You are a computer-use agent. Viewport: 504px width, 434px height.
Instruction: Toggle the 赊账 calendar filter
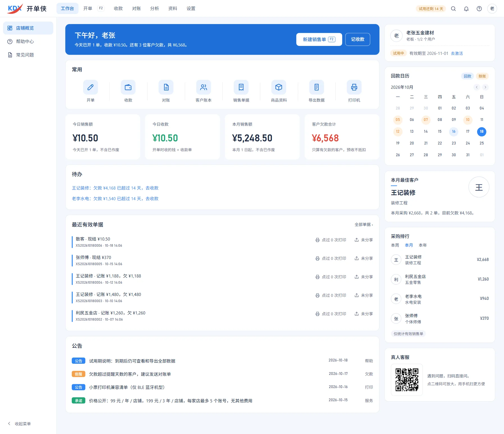[x=482, y=76]
